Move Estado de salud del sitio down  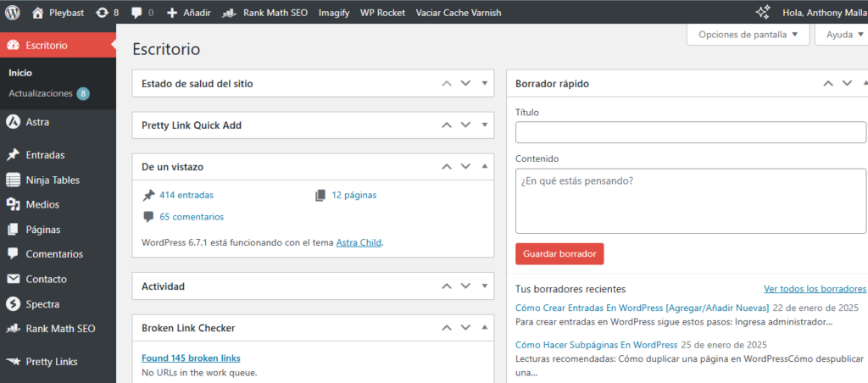pos(465,84)
